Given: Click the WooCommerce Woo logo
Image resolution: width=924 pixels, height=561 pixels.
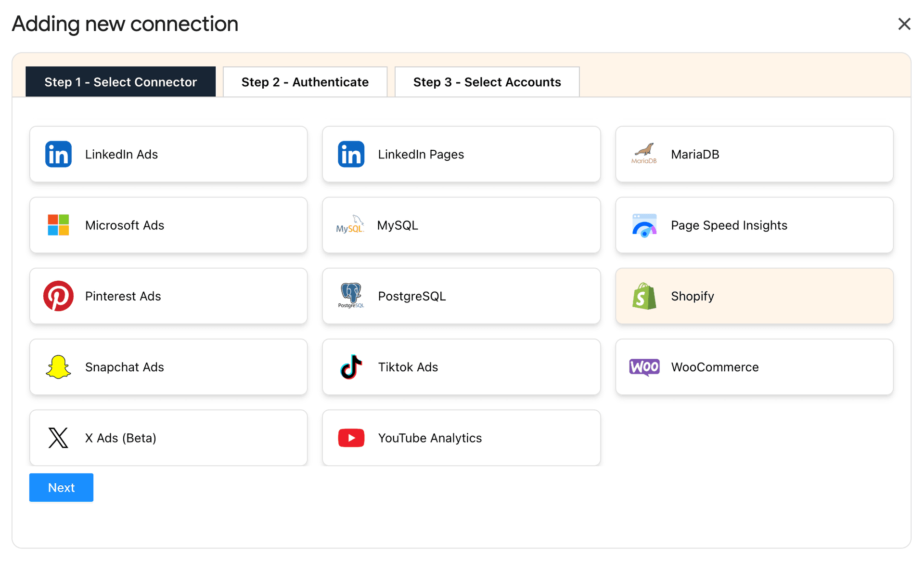Looking at the screenshot, I should coord(644,367).
